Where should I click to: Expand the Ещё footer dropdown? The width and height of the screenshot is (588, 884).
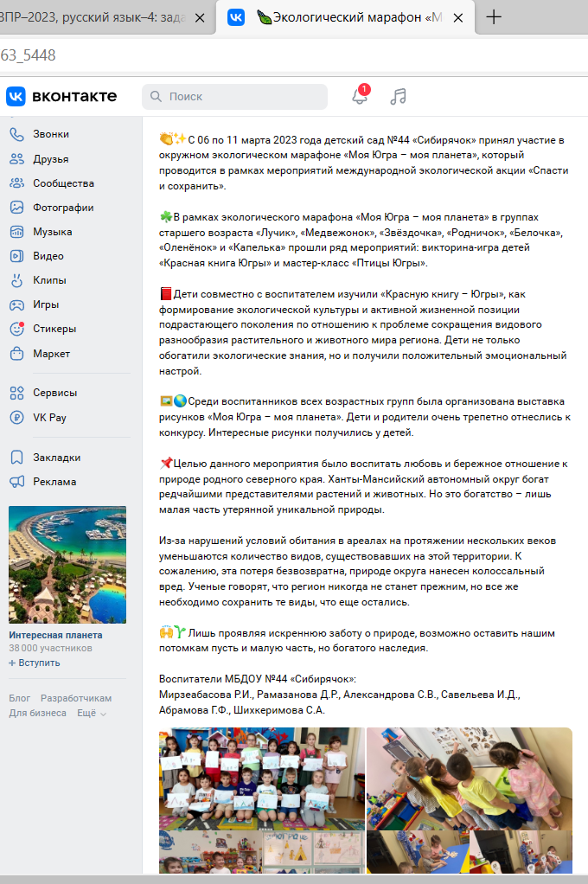pos(92,714)
